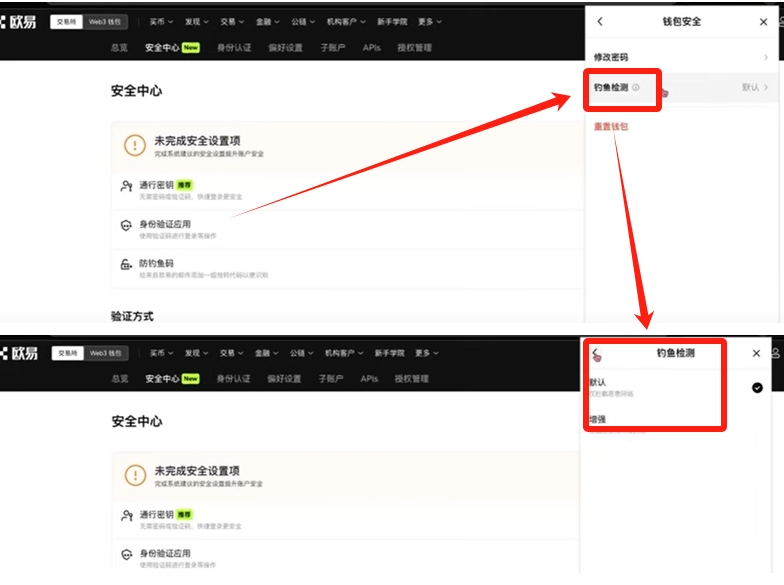Open the 偏好设置 tab in upper screenshot
This screenshot has height=585, width=784.
[x=286, y=48]
